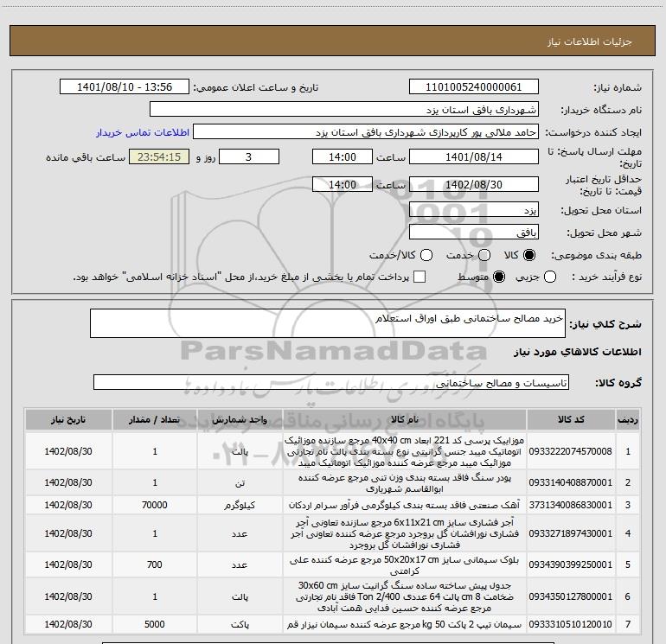Select the خدمت radio button
The width and height of the screenshot is (666, 644).
tap(484, 255)
